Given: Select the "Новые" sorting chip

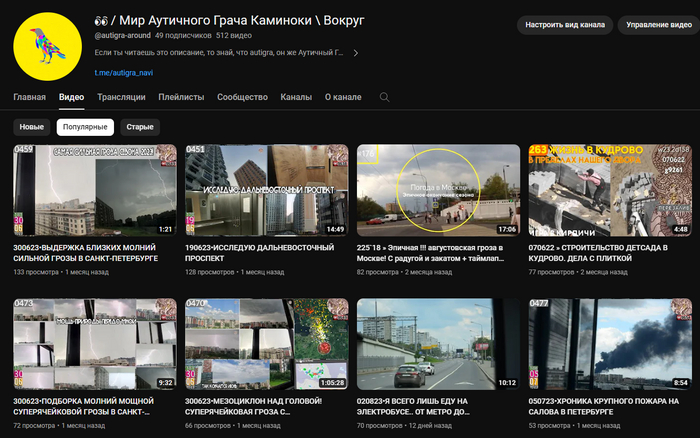Looking at the screenshot, I should [32, 127].
